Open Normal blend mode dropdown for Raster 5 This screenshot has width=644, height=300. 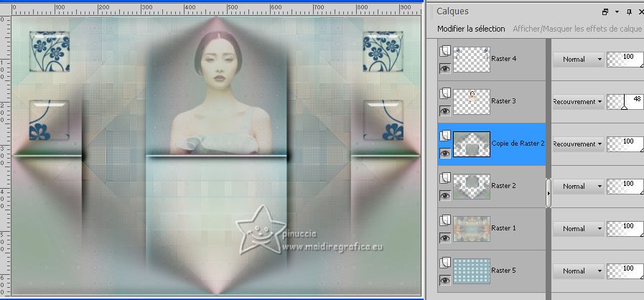(x=578, y=271)
